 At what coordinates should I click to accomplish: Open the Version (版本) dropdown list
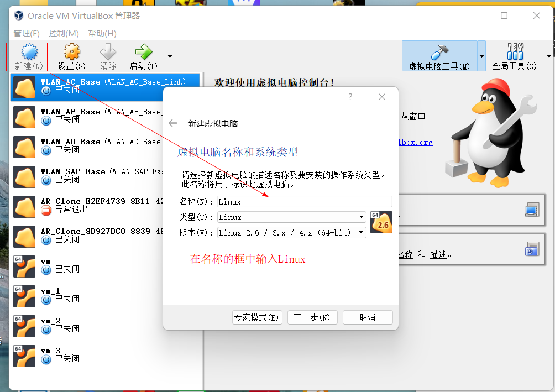(291, 233)
